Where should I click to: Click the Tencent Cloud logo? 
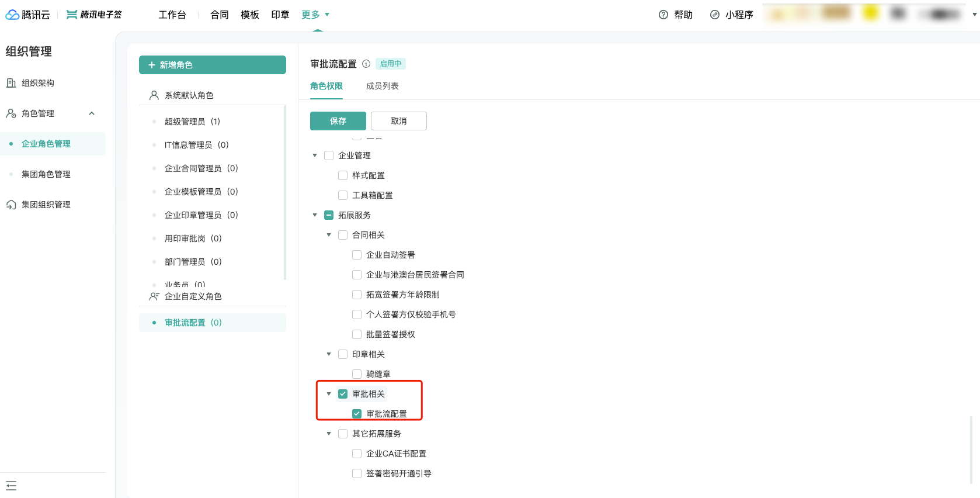point(27,15)
